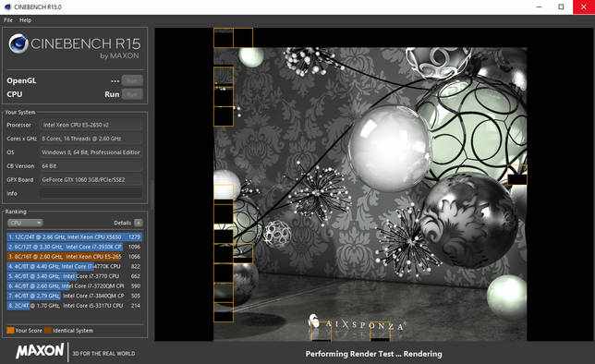Select ranking row 2 Core i7-3930K
Image resolution: width=595 pixels, height=364 pixels.
pyautogui.click(x=74, y=247)
